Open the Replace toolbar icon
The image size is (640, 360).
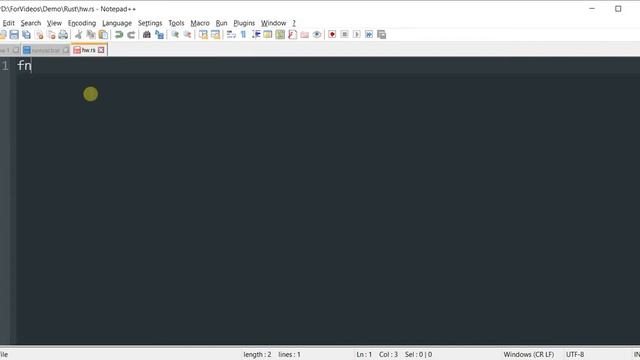159,35
